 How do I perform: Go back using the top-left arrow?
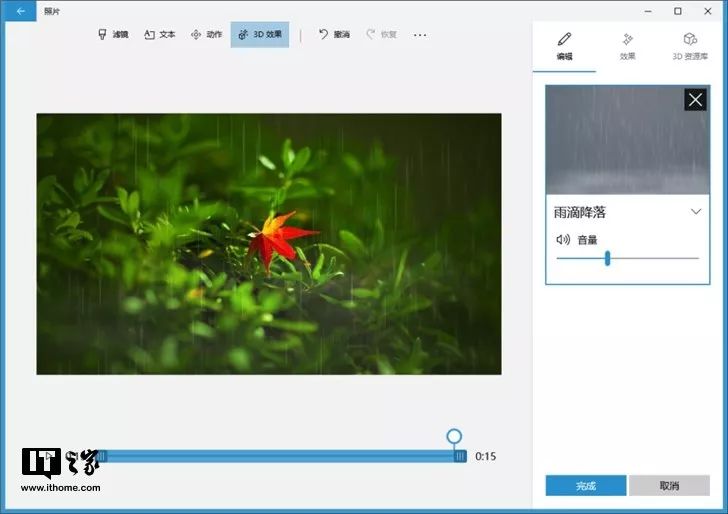(19, 11)
